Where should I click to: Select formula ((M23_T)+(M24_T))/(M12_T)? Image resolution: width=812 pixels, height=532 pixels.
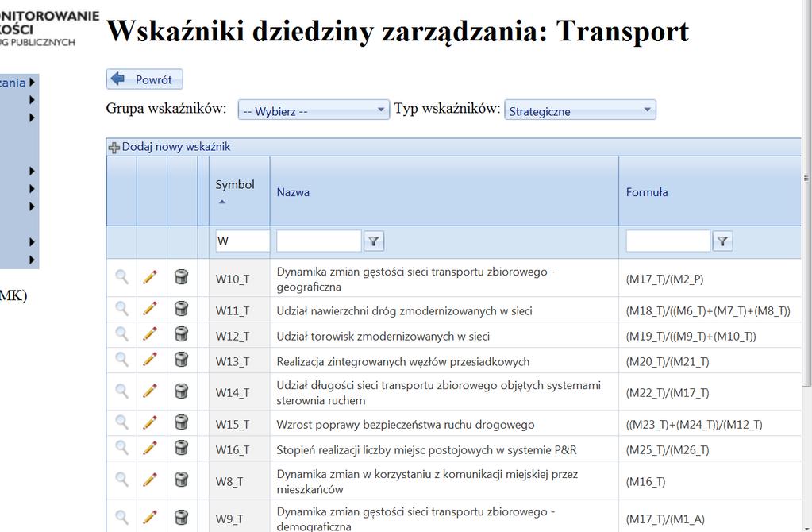point(695,425)
